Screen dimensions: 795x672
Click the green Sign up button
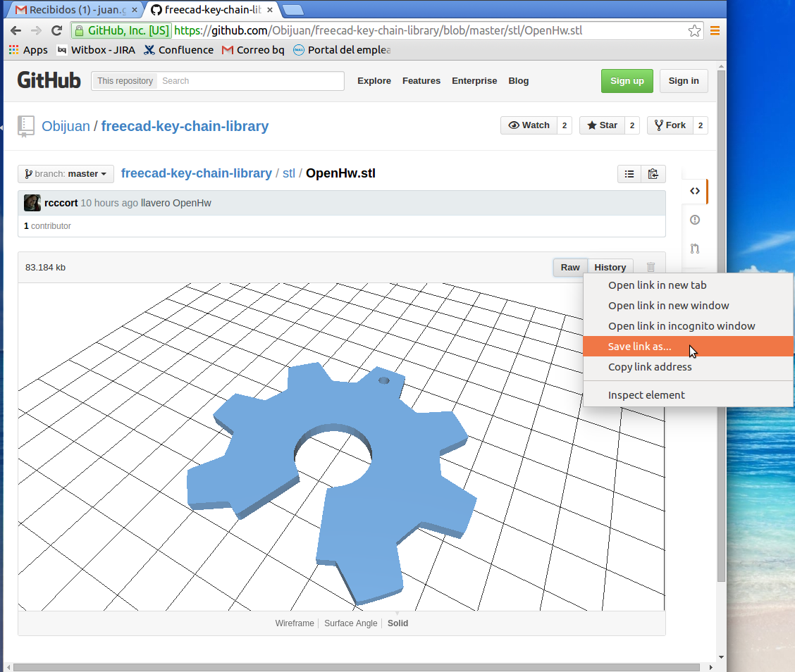pyautogui.click(x=627, y=81)
